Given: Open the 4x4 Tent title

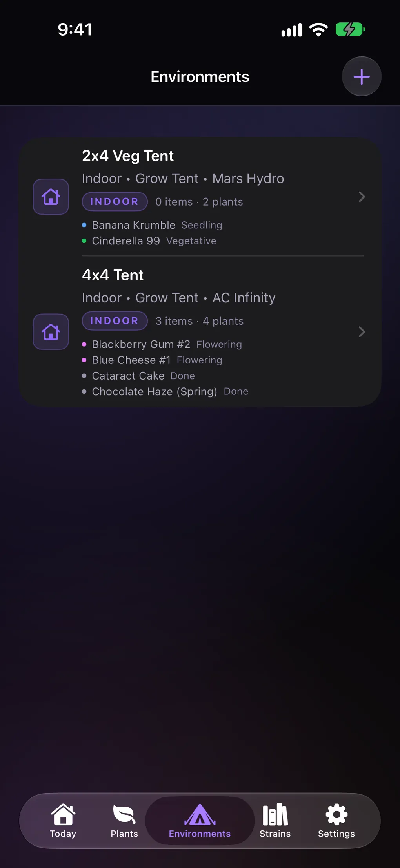Looking at the screenshot, I should point(113,275).
